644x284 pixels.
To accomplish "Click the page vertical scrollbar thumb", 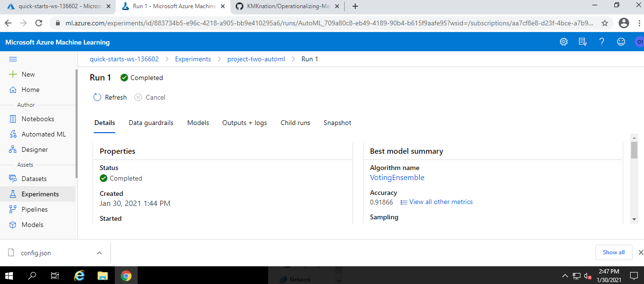I will pos(634,150).
